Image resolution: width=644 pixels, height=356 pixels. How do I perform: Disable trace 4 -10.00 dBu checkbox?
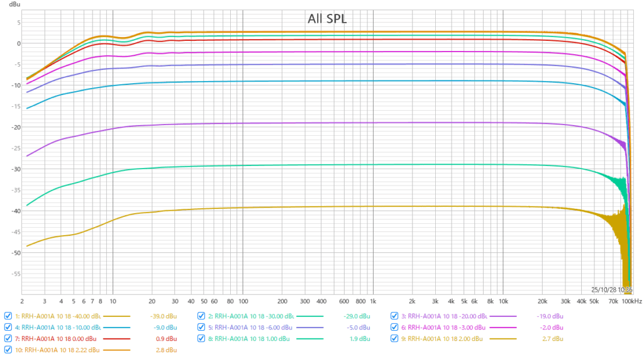[8, 327]
